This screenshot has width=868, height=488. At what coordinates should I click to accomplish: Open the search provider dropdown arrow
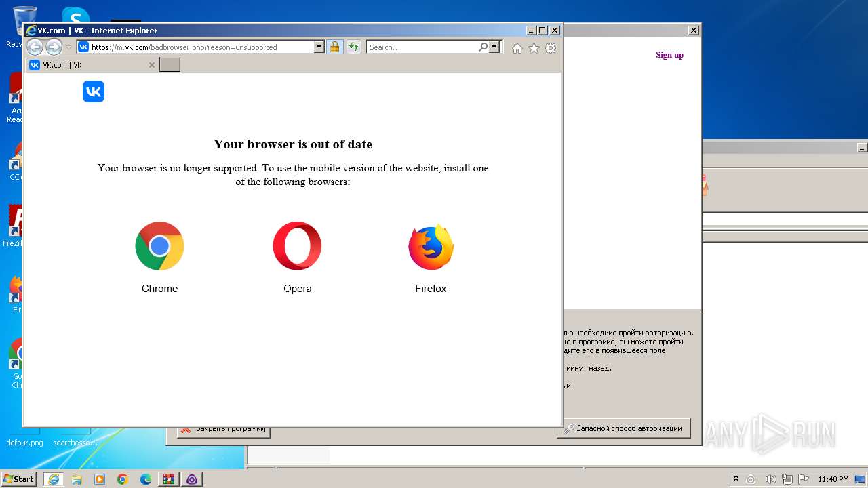(494, 47)
